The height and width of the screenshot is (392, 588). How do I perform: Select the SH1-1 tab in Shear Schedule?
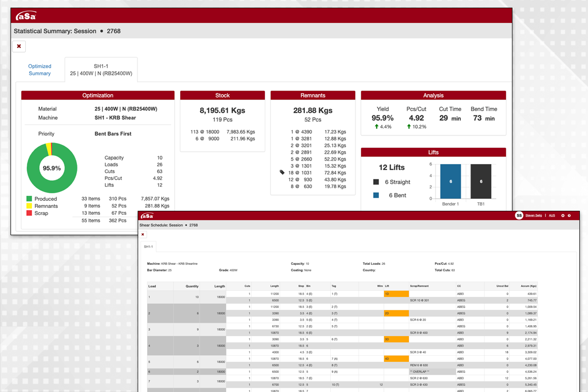[x=148, y=247]
